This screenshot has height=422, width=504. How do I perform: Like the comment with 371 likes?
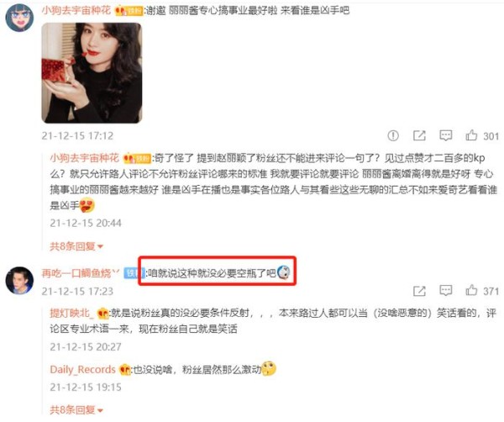pyautogui.click(x=471, y=290)
